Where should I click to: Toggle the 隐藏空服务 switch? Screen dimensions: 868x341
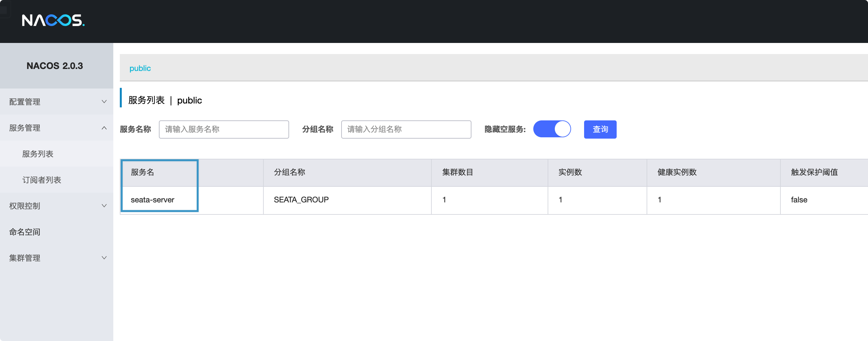(552, 129)
